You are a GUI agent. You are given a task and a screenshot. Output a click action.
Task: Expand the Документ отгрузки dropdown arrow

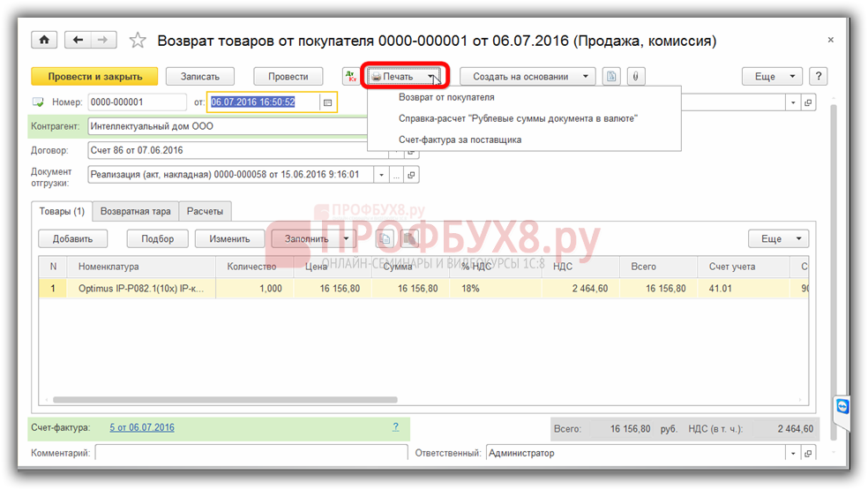point(382,175)
